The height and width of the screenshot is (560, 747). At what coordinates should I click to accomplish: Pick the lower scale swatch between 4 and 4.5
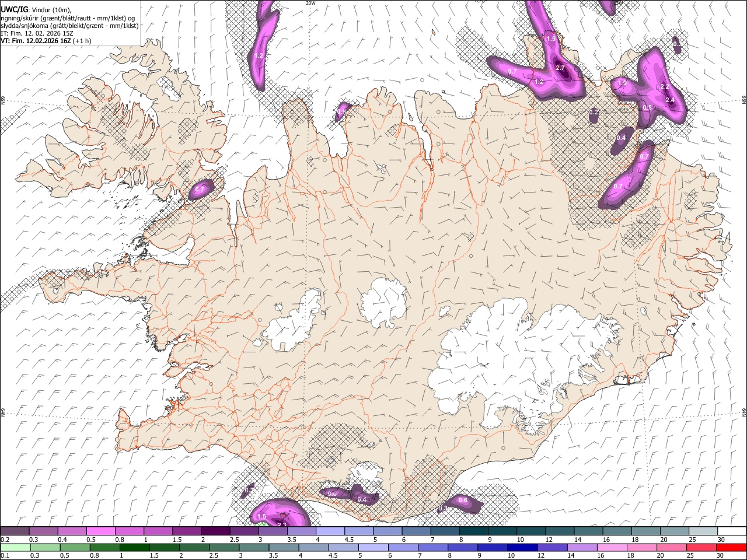pos(313,547)
